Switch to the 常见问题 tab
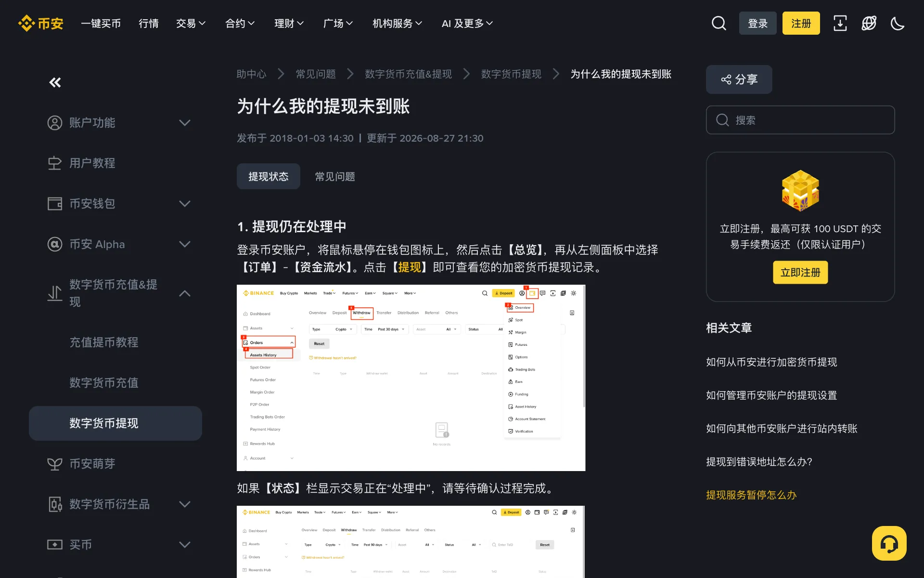 [x=335, y=176]
